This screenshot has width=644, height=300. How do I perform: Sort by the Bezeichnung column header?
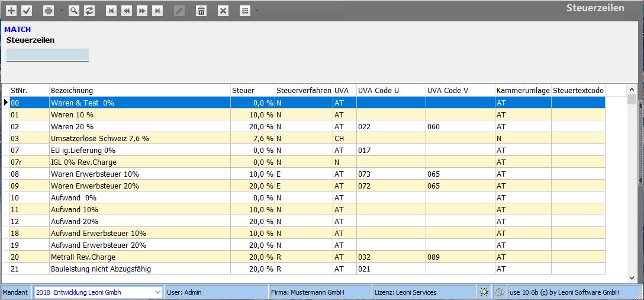(x=140, y=90)
